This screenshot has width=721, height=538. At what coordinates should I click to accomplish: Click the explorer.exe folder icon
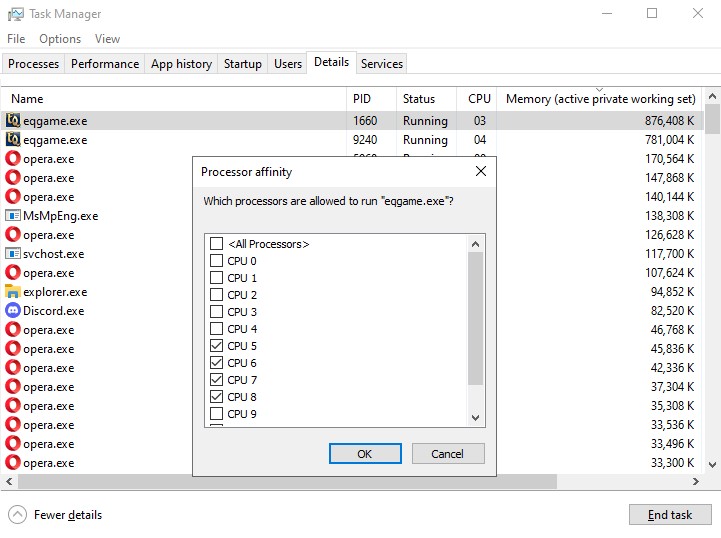pos(13,292)
